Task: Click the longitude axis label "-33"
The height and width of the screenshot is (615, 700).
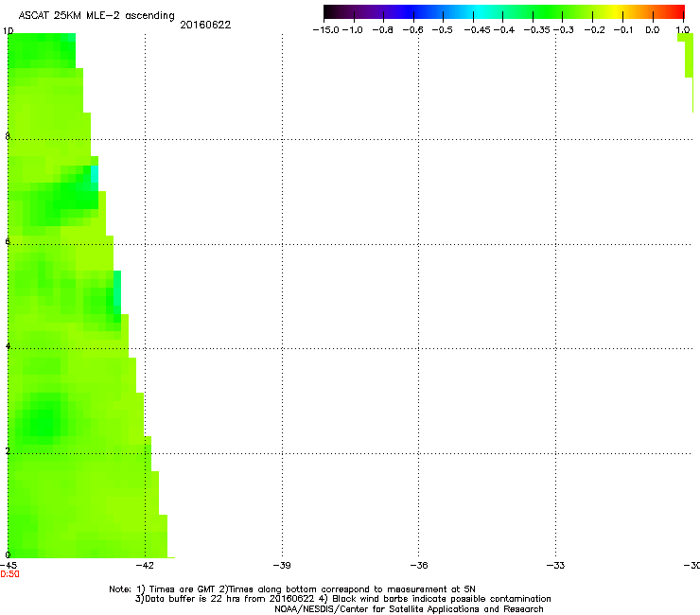Action: click(555, 566)
